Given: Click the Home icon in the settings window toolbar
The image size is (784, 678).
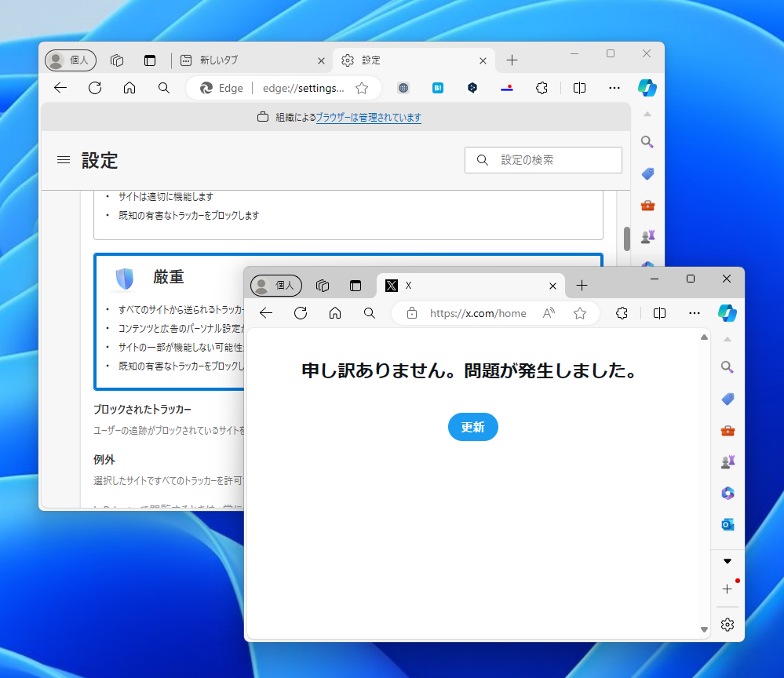Looking at the screenshot, I should tap(129, 88).
